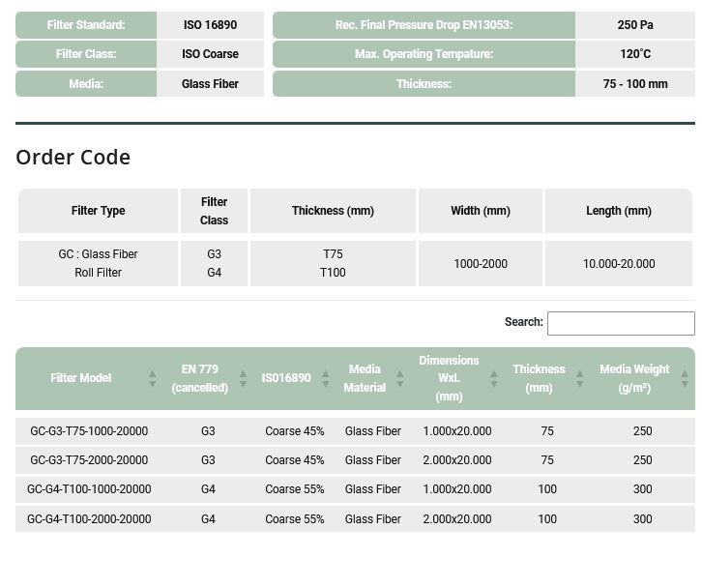
Task: Click the ISO 16890 filter standard value
Action: pos(210,25)
